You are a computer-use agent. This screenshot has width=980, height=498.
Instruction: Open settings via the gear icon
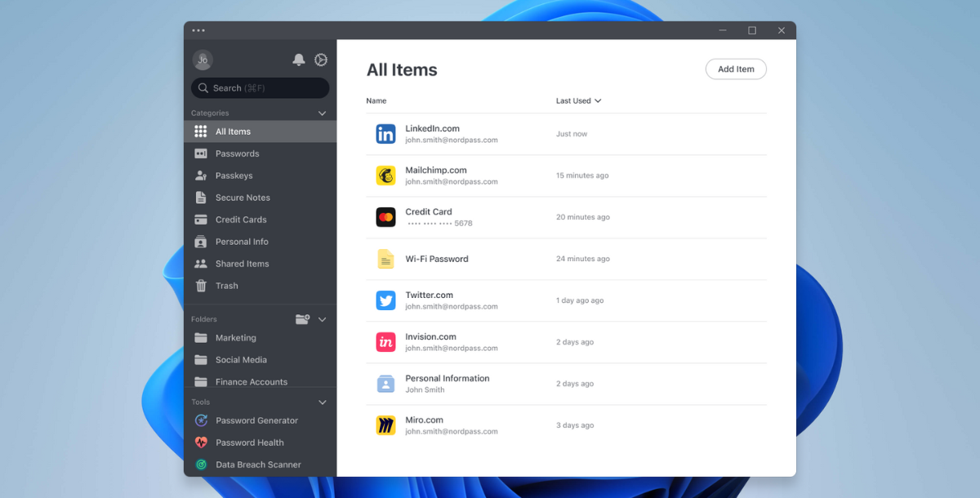(321, 60)
